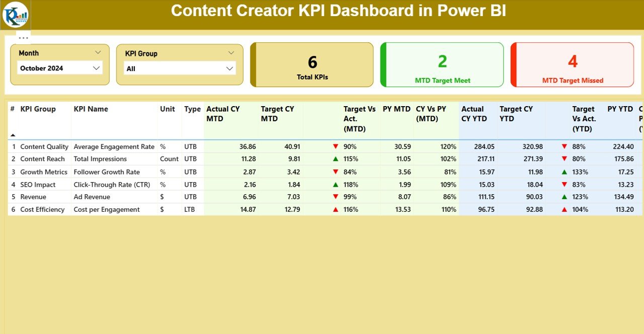The width and height of the screenshot is (644, 334).
Task: Select the Cost Efficiency row cell
Action: [x=42, y=209]
